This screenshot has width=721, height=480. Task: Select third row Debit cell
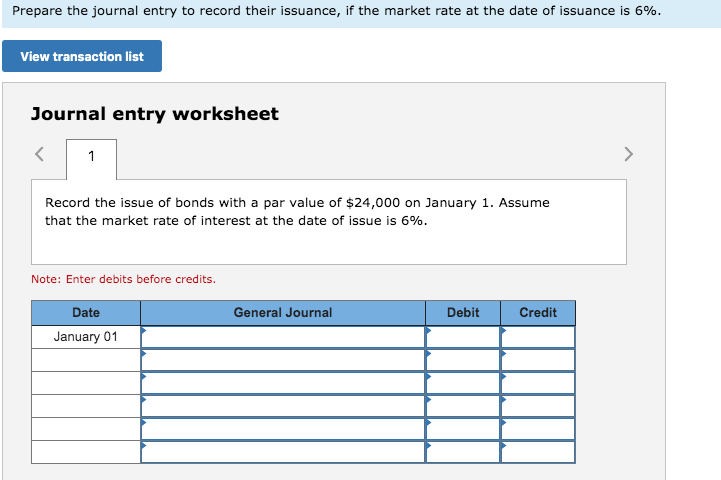coord(463,383)
